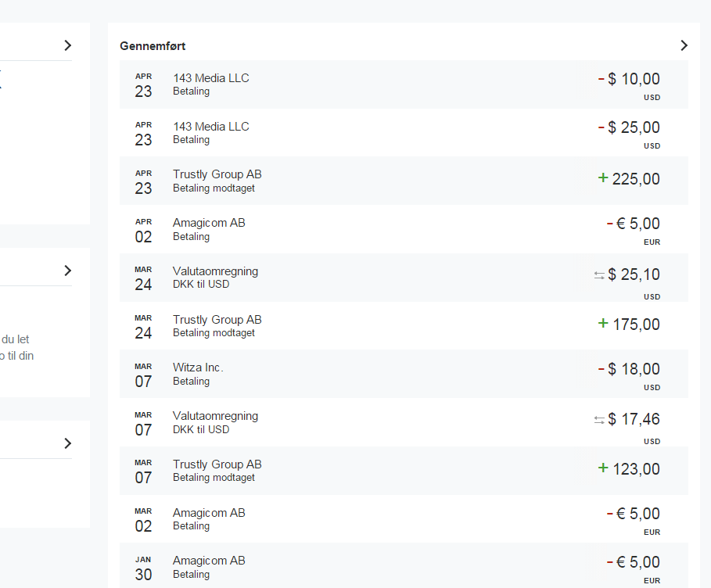
Task: Click the Mar 07 currency conversion arrows icon
Action: click(x=599, y=420)
